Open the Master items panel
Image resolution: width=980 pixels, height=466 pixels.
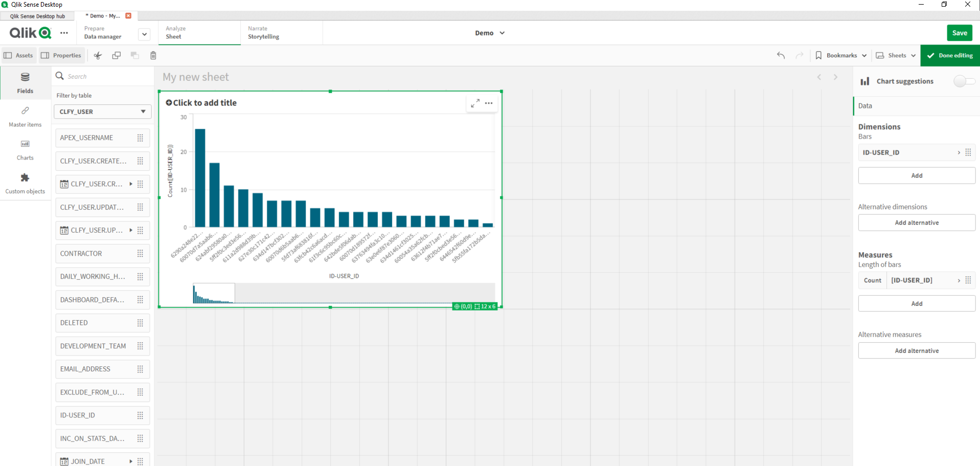25,117
